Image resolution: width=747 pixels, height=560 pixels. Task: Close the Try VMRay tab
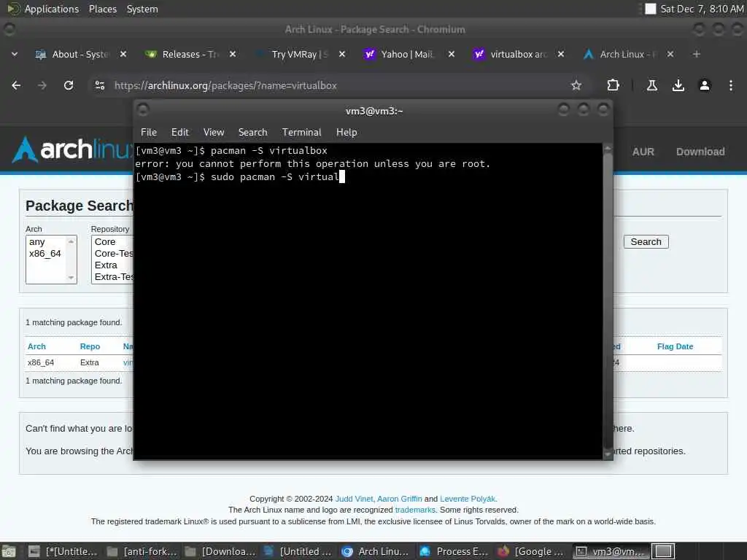click(342, 54)
